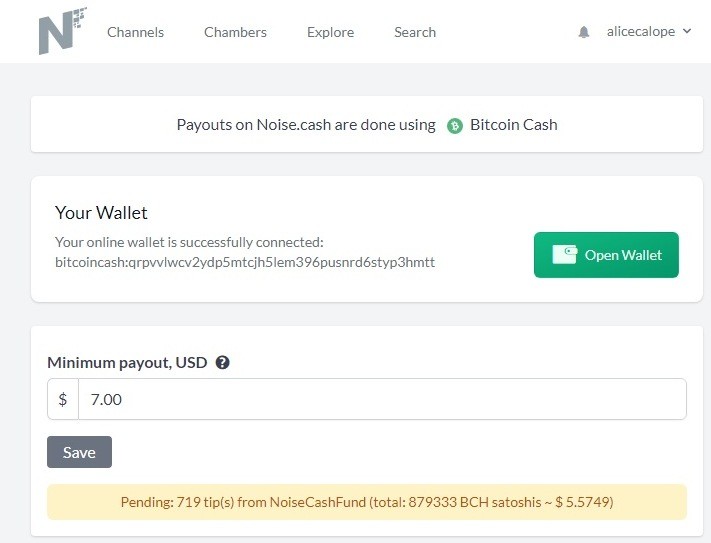Focus the minimum payout amount field
The image size is (711, 543).
(x=382, y=399)
